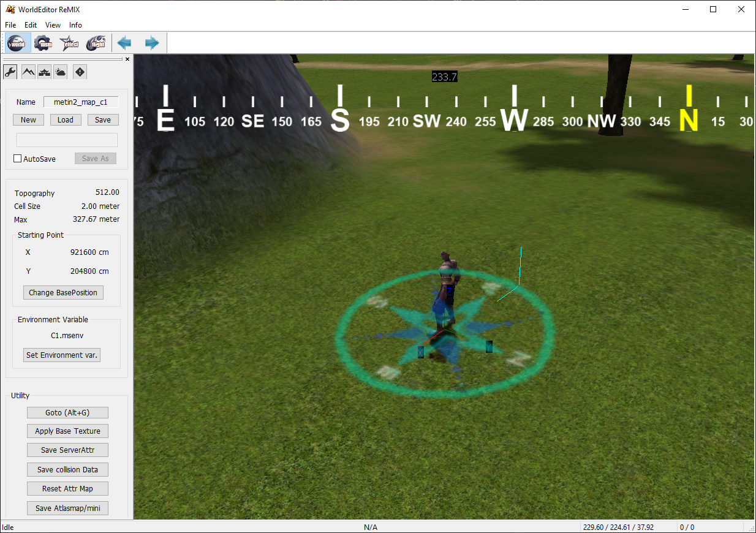Viewport: 756px width, 533px height.
Task: Click Change BasePosition button
Action: [x=63, y=292]
